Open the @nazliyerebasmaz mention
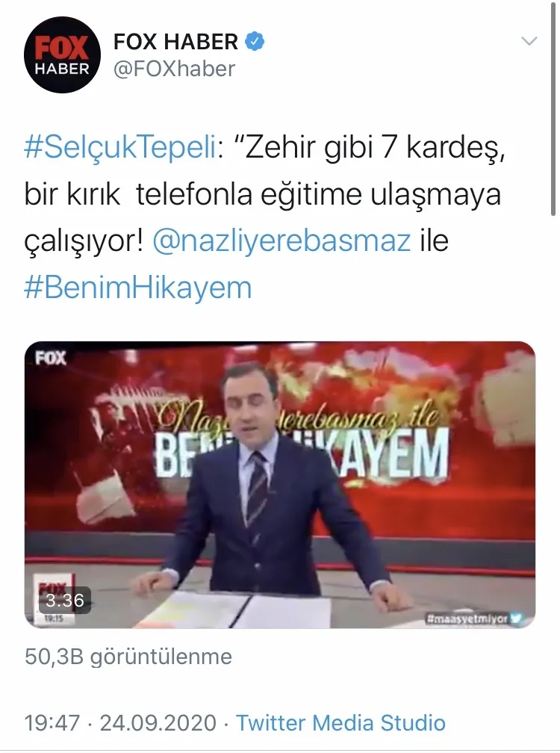The image size is (560, 753). (x=281, y=240)
